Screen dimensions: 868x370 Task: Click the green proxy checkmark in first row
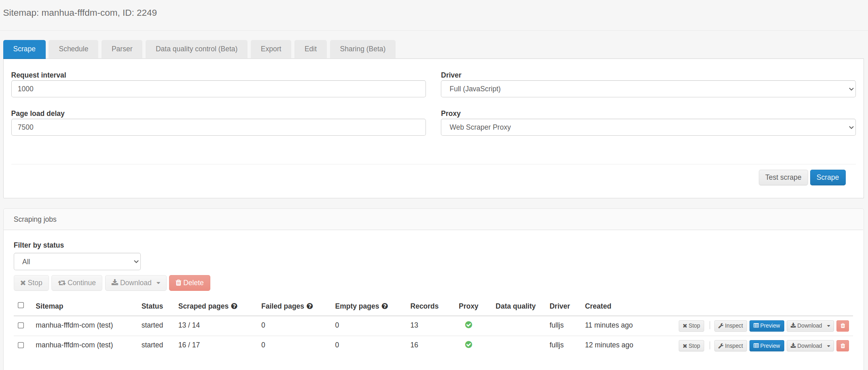(x=468, y=325)
